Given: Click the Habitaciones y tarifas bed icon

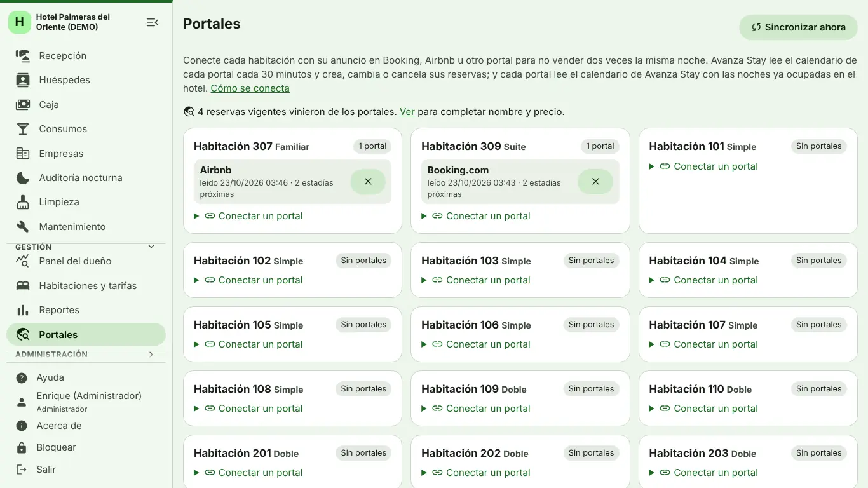Looking at the screenshot, I should coord(23,286).
